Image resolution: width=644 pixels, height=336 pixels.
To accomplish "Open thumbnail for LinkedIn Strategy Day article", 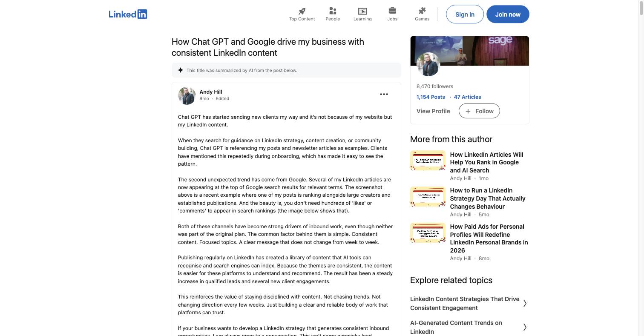I will (428, 197).
